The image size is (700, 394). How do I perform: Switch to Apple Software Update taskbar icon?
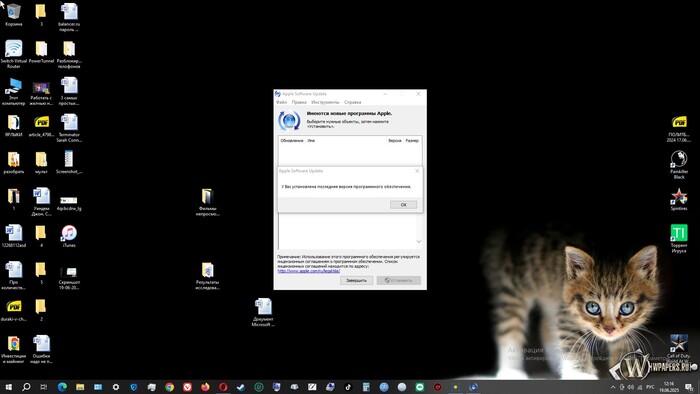[x=473, y=387]
